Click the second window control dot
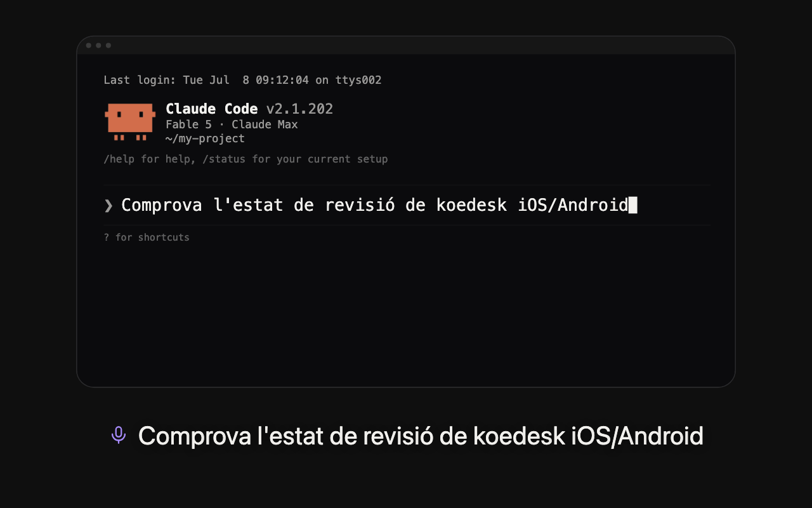This screenshot has width=812, height=508. click(98, 46)
